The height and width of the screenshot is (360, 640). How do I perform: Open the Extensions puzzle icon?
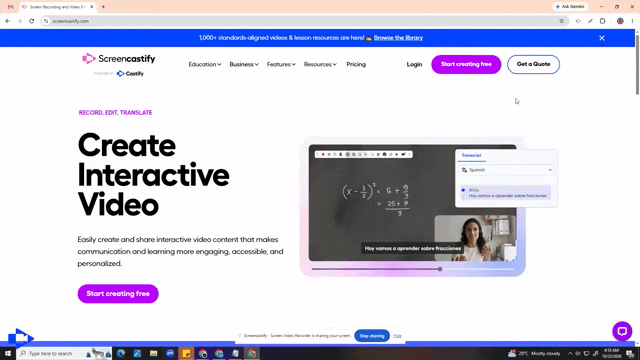(x=602, y=21)
